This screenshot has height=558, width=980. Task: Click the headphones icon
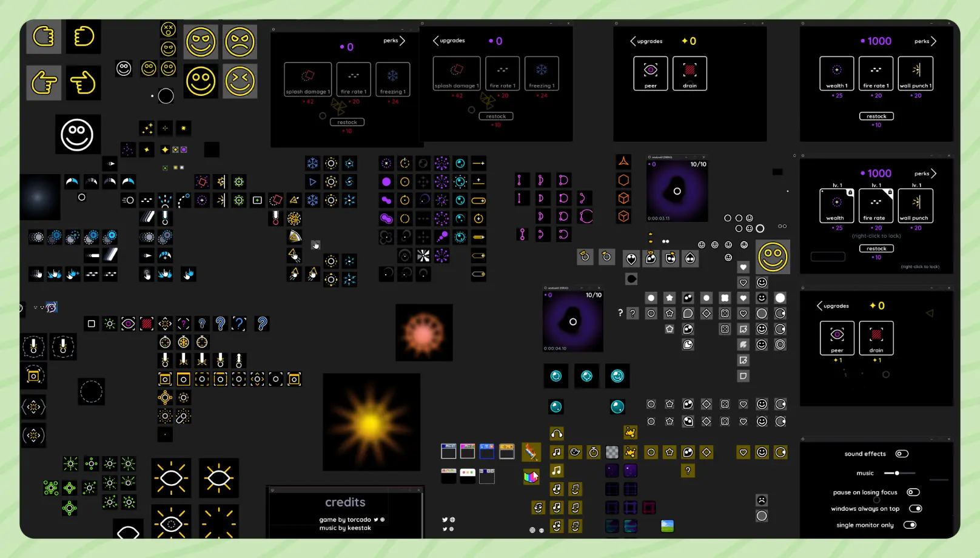pos(557,434)
